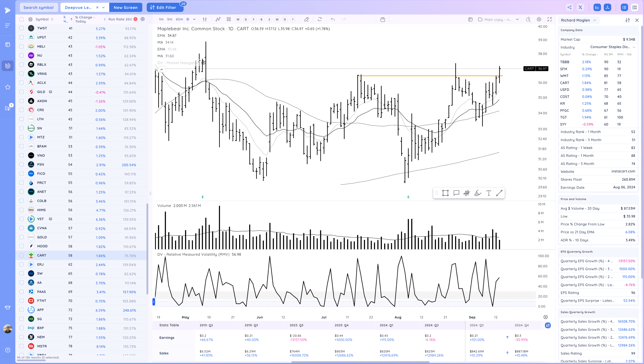Click the eraser icon in chart toolbar

tap(306, 19)
